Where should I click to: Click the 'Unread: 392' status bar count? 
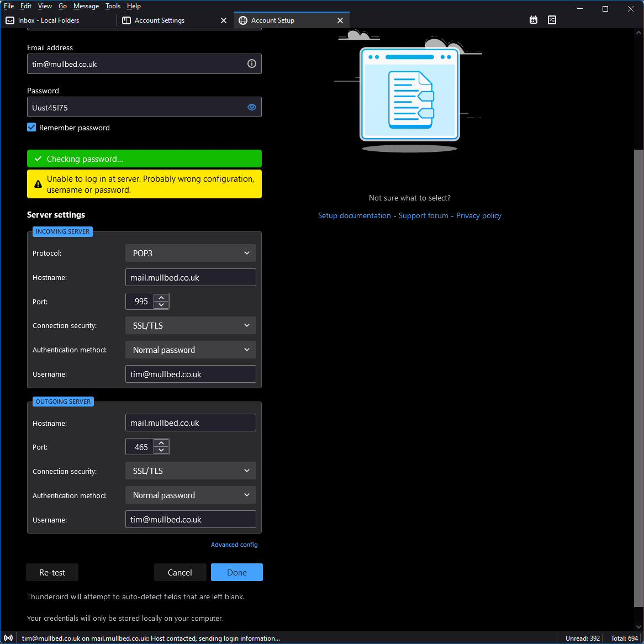coord(582,638)
